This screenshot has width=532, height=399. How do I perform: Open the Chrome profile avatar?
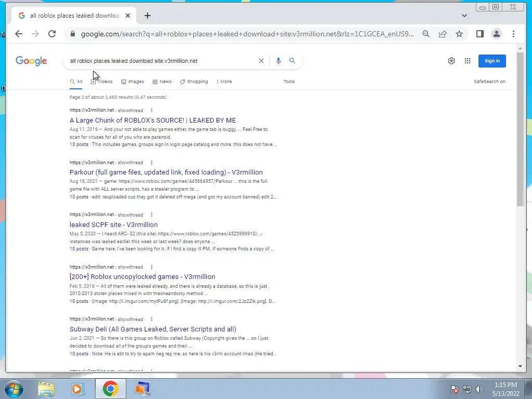coord(496,34)
